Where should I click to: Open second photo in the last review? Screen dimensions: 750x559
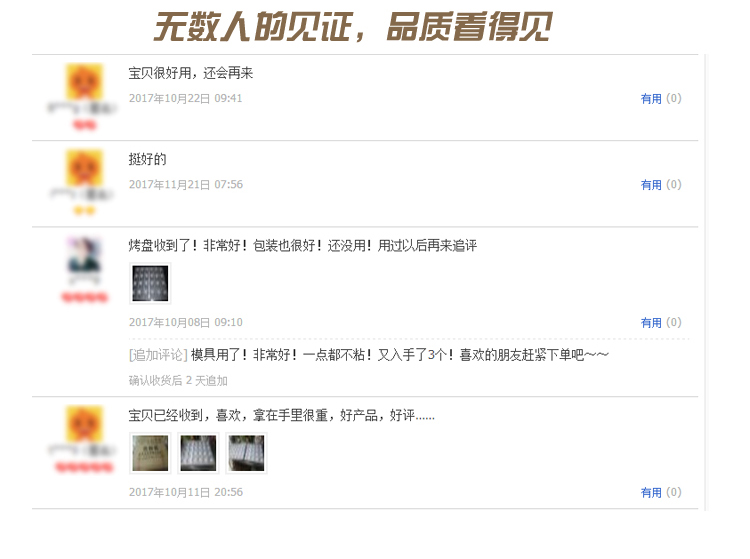pos(198,453)
